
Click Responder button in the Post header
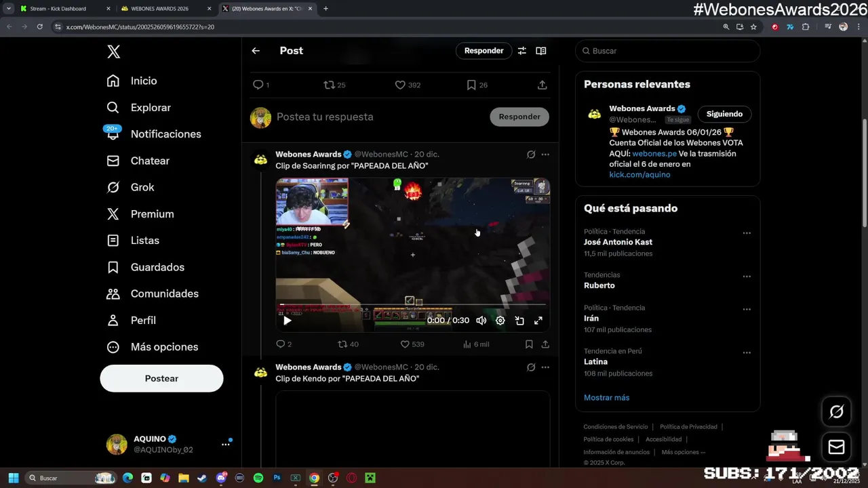point(484,51)
